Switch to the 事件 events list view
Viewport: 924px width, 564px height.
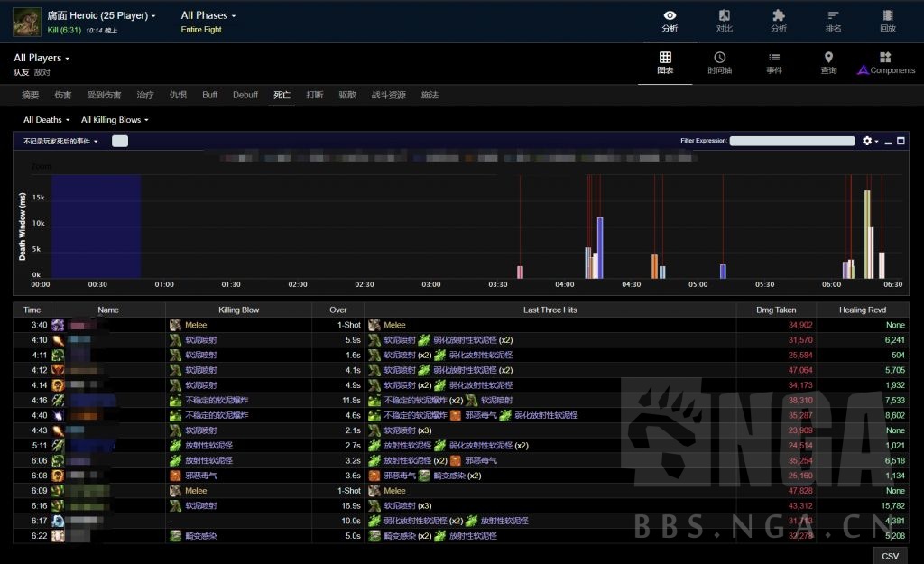tap(774, 63)
